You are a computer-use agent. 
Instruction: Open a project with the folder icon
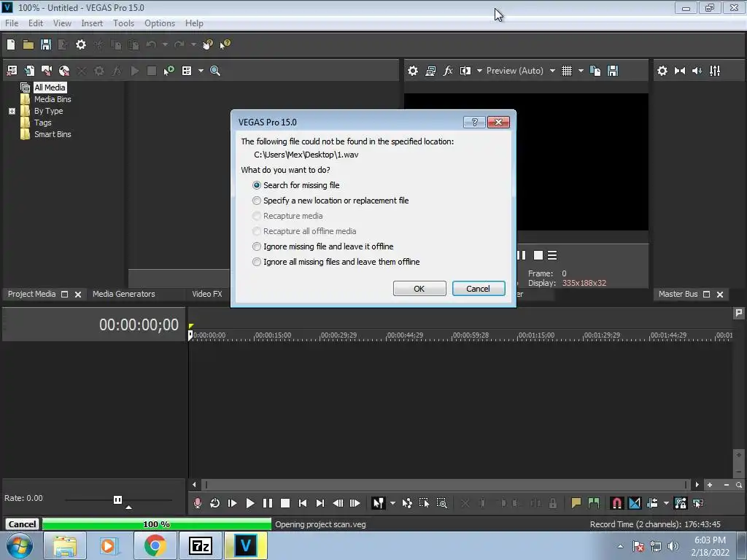pos(28,44)
